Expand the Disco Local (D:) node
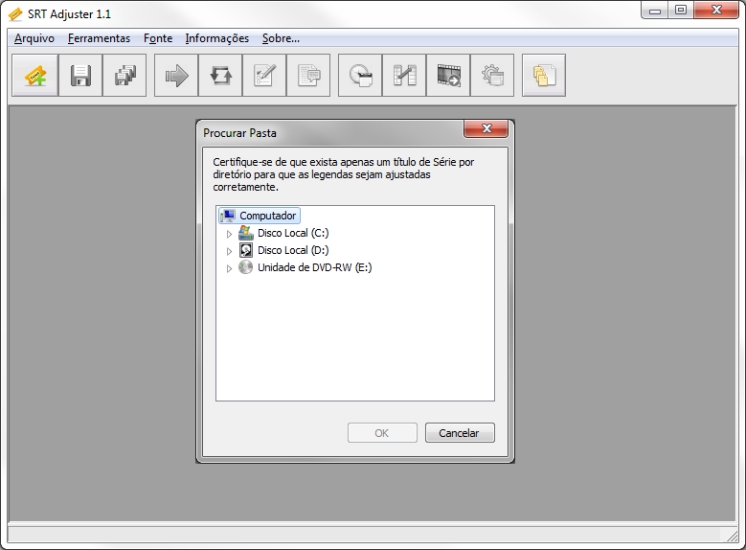Image resolution: width=746 pixels, height=550 pixels. click(x=229, y=251)
